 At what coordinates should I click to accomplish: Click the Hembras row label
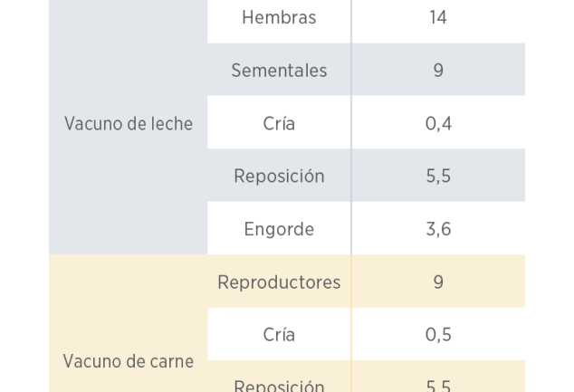[279, 17]
